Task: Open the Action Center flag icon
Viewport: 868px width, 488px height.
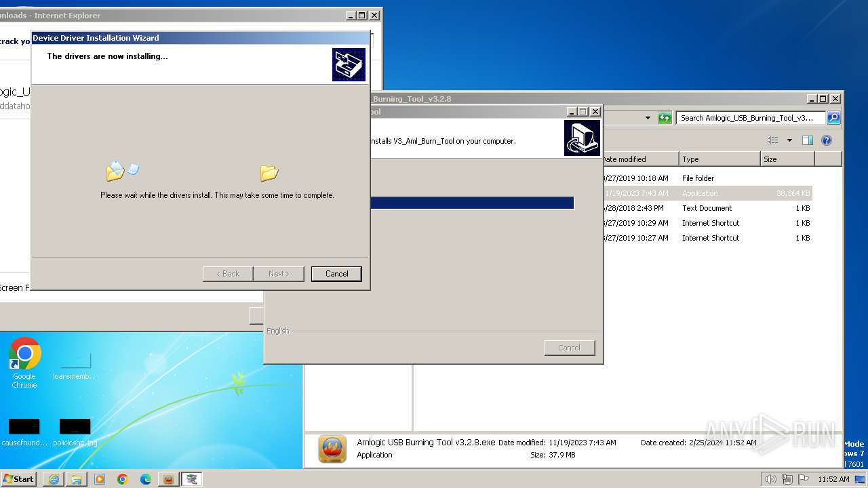Action: point(803,479)
